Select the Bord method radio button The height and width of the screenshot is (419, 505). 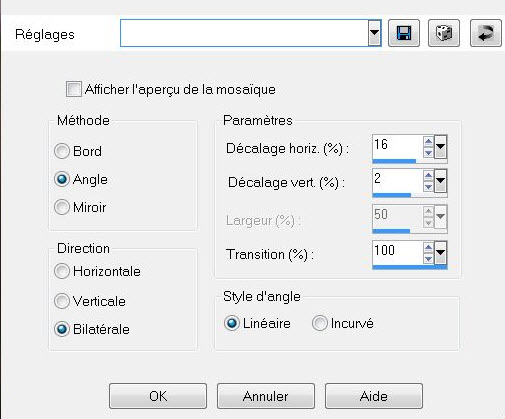[x=62, y=151]
